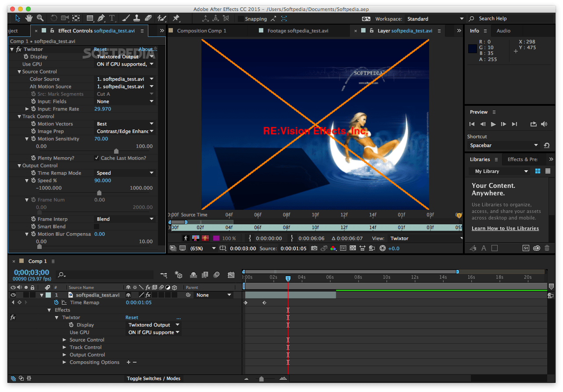Select the Rotation tool

(54, 18)
